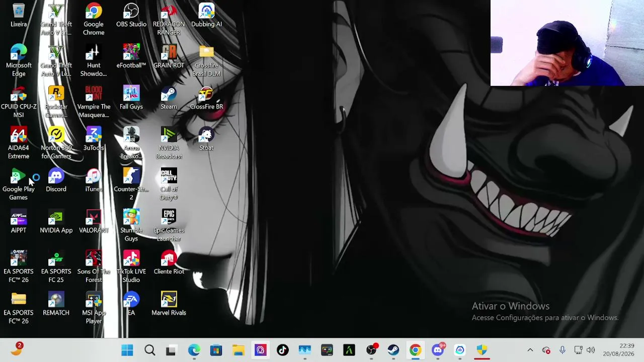Open AiPPT desktop shortcut
644x362 pixels.
(x=19, y=222)
